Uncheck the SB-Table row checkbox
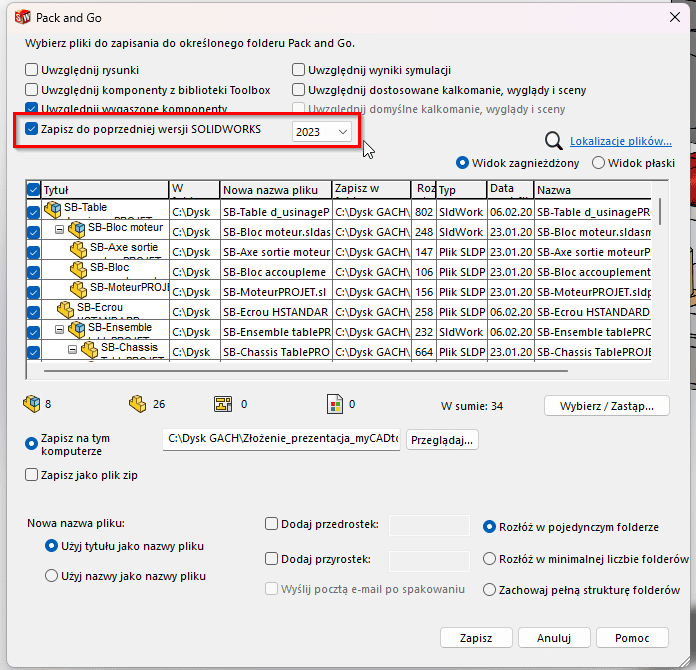The height and width of the screenshot is (670, 696). coord(33,212)
